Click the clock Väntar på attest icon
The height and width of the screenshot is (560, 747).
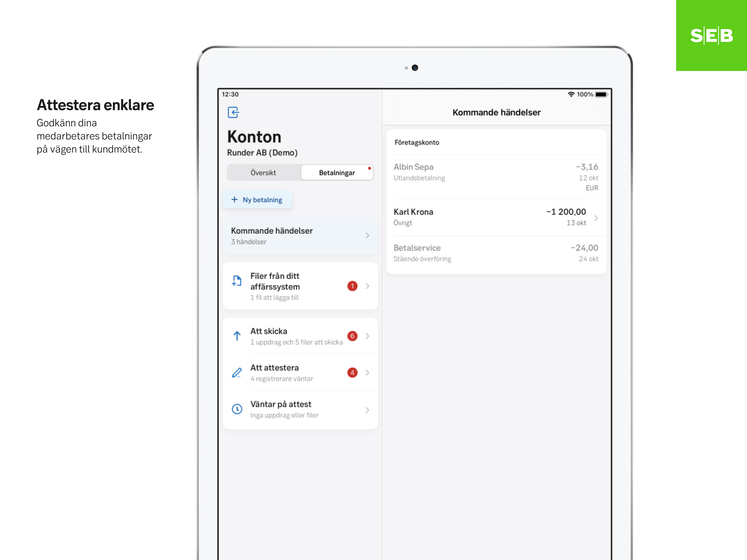pyautogui.click(x=237, y=409)
